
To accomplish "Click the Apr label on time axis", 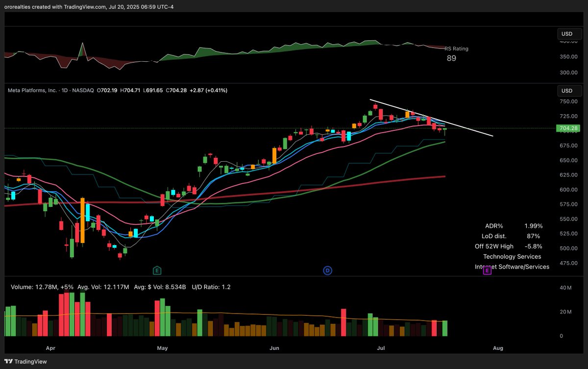I will tap(51, 348).
